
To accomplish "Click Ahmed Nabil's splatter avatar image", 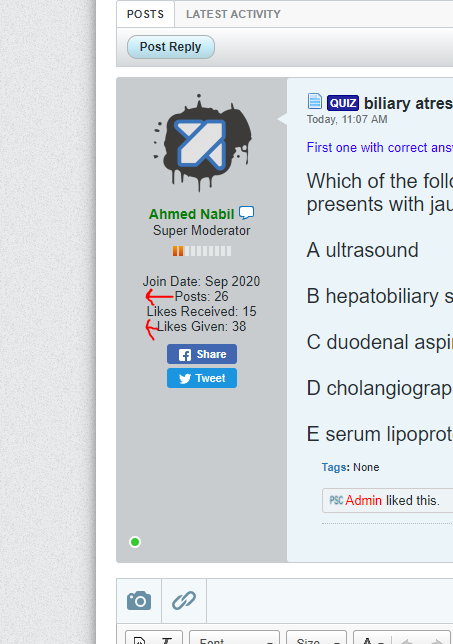I will click(202, 143).
